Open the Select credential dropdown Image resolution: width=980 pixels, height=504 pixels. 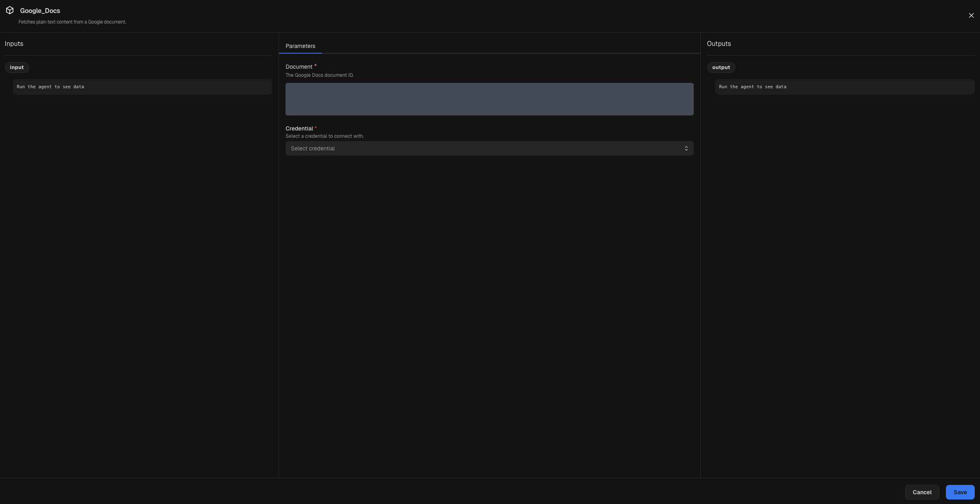coord(489,148)
